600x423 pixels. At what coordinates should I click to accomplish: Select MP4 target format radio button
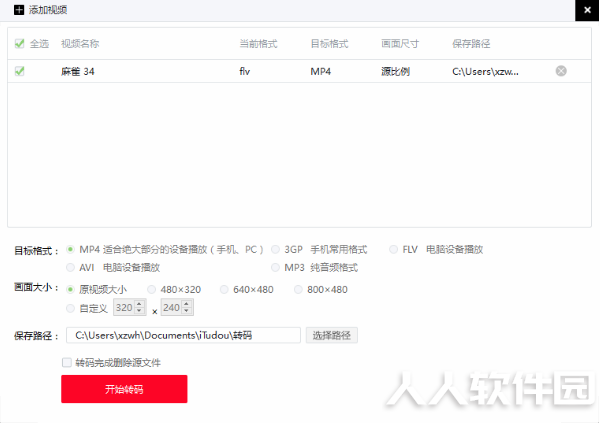coord(70,250)
